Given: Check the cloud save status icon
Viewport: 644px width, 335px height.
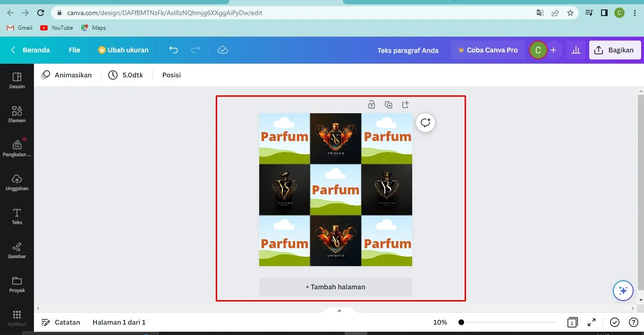Looking at the screenshot, I should pyautogui.click(x=223, y=50).
